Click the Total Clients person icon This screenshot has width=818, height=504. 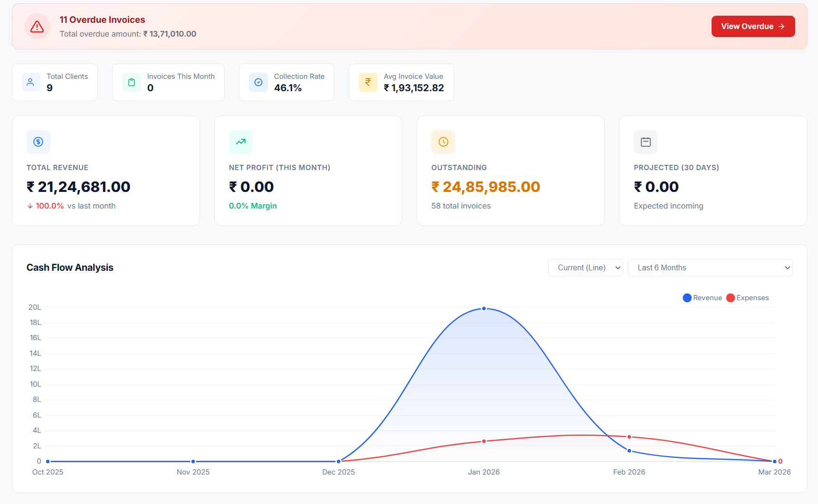pyautogui.click(x=31, y=82)
